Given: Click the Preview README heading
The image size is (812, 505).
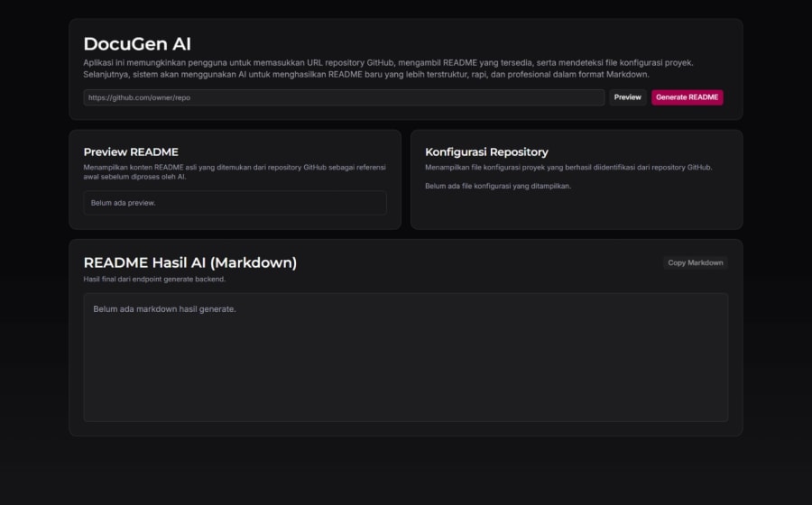Looking at the screenshot, I should point(131,152).
